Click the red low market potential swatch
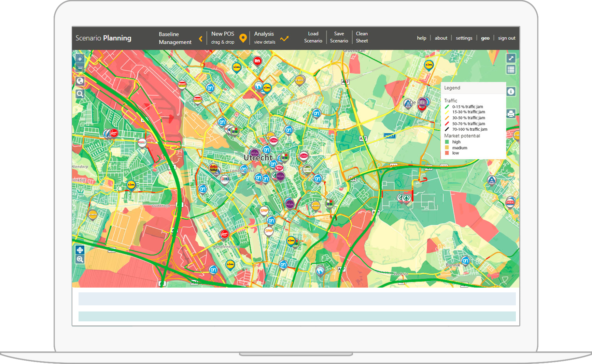 tap(447, 153)
